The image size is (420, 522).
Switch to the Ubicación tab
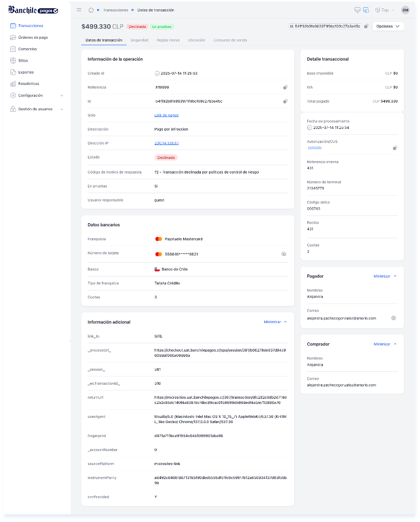(x=197, y=40)
